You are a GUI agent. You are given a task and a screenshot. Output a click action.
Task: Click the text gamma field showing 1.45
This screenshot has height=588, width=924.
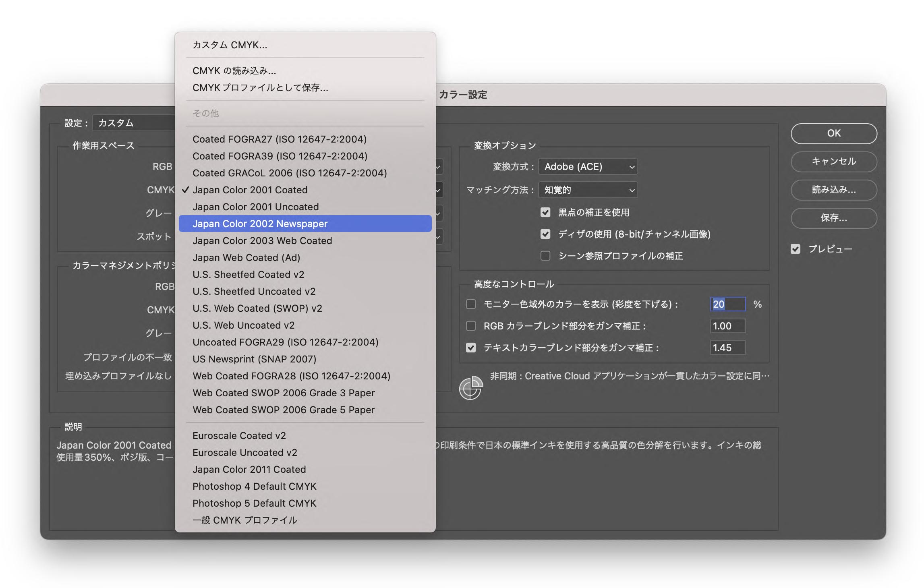coord(727,348)
